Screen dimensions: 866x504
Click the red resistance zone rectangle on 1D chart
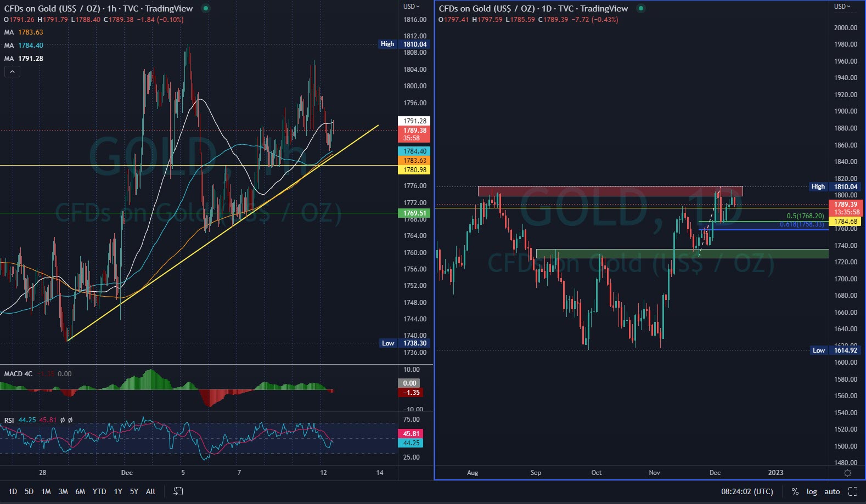pyautogui.click(x=610, y=191)
